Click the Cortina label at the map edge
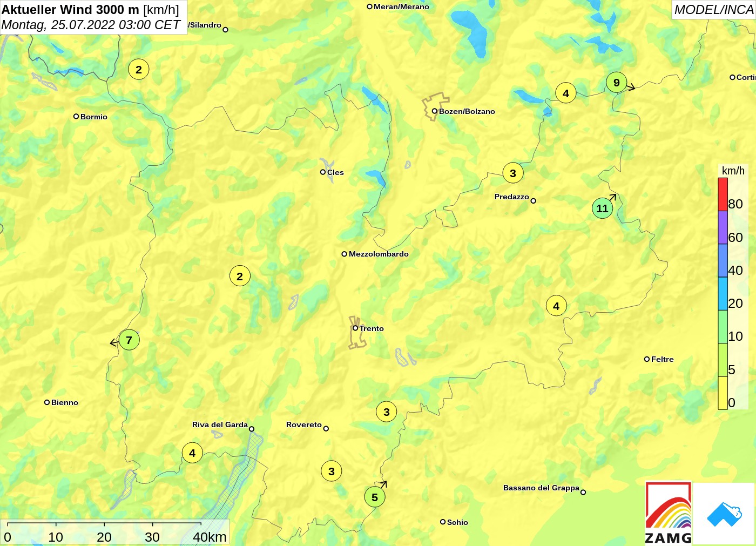756x546 pixels. pos(746,77)
